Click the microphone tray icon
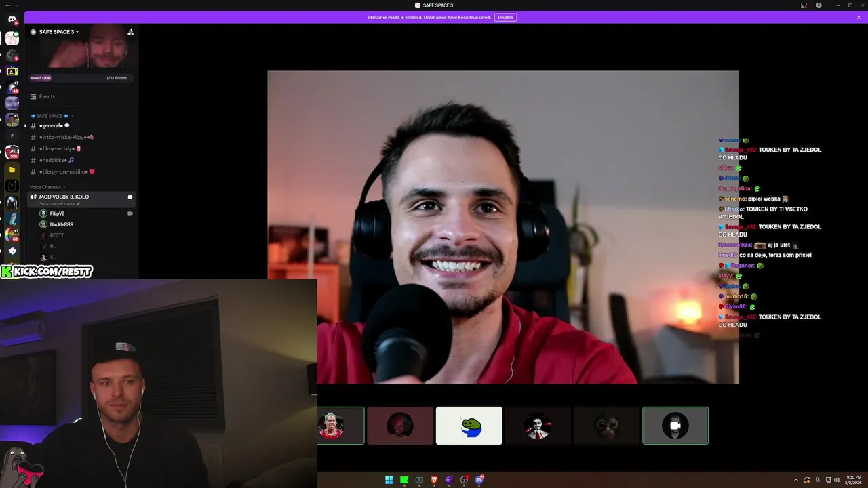The width and height of the screenshot is (868, 488). tap(818, 480)
